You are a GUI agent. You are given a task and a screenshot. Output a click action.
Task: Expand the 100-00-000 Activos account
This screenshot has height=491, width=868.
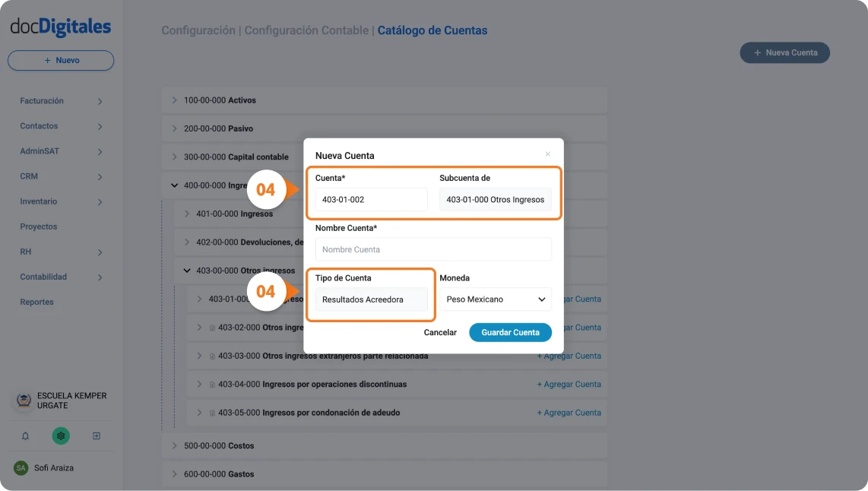point(174,100)
